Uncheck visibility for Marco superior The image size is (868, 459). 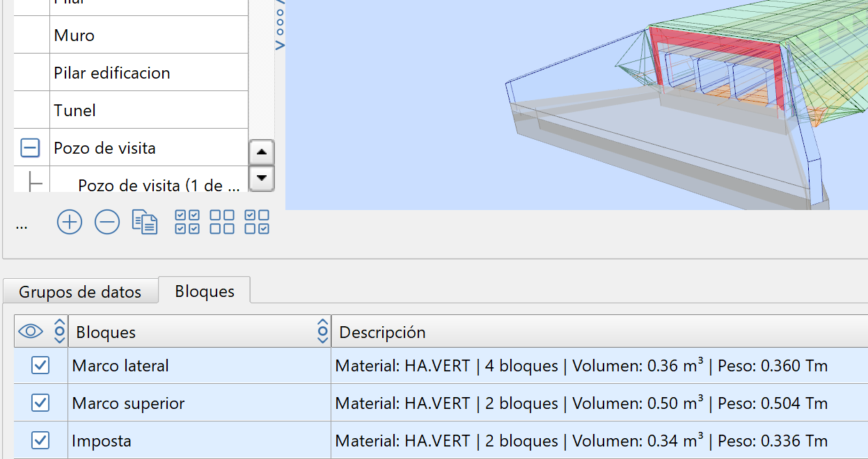(x=40, y=403)
